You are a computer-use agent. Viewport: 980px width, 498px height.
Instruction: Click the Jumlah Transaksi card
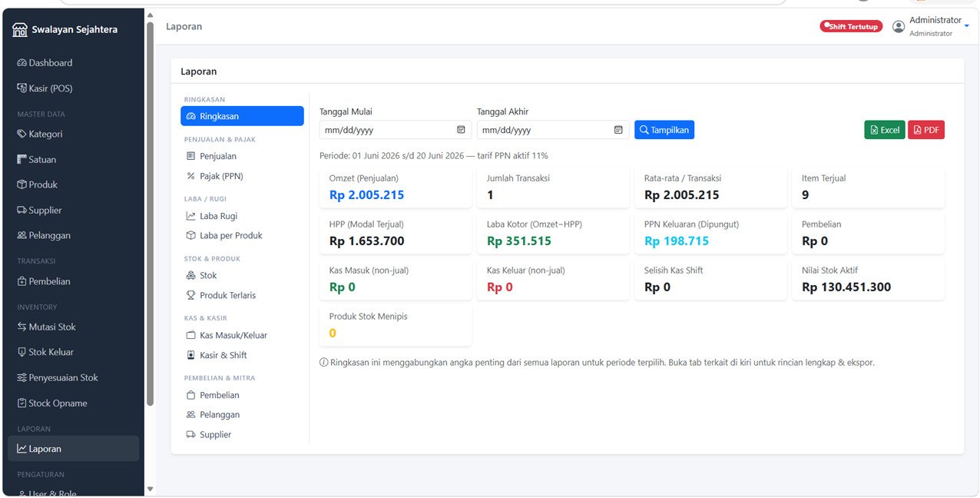[x=553, y=188]
